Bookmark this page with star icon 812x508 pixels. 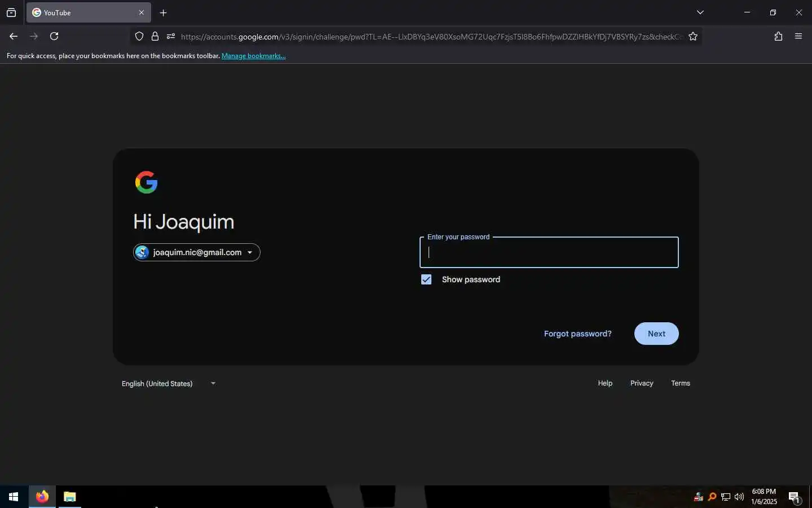[693, 36]
